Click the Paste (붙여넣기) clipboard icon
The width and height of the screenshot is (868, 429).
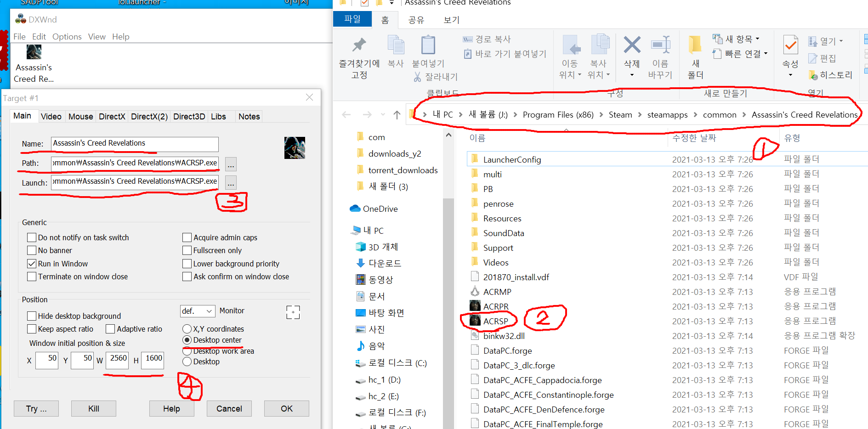pyautogui.click(x=428, y=45)
